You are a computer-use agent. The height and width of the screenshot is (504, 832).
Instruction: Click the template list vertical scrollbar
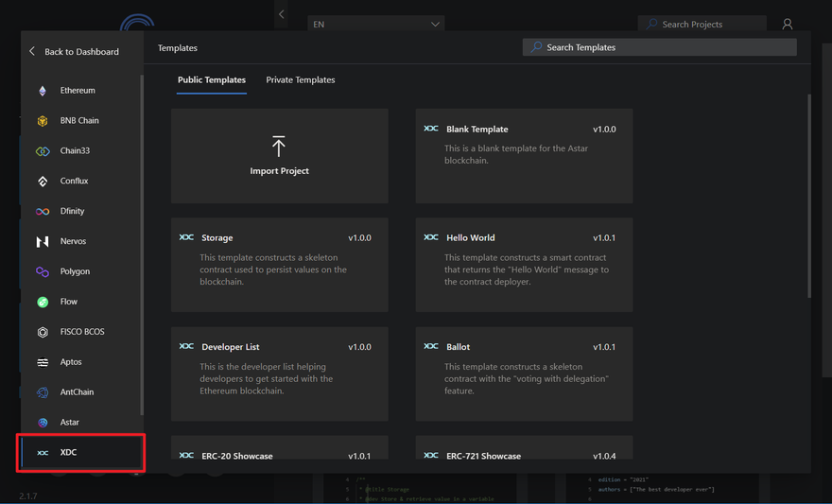tap(809, 197)
